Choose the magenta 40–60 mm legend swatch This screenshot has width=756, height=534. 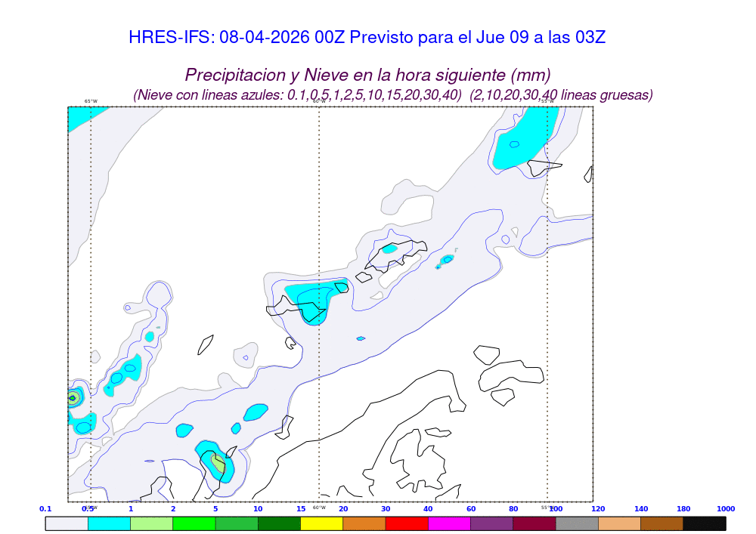(449, 523)
